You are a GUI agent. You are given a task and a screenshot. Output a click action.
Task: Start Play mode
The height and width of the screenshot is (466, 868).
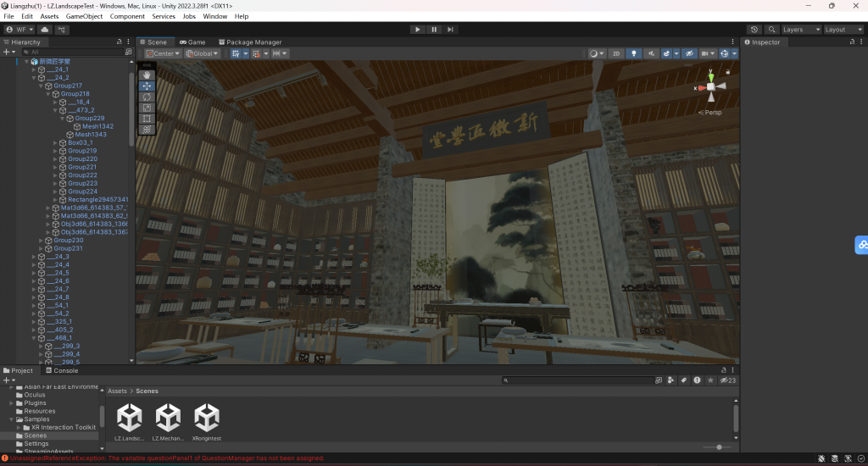417,30
